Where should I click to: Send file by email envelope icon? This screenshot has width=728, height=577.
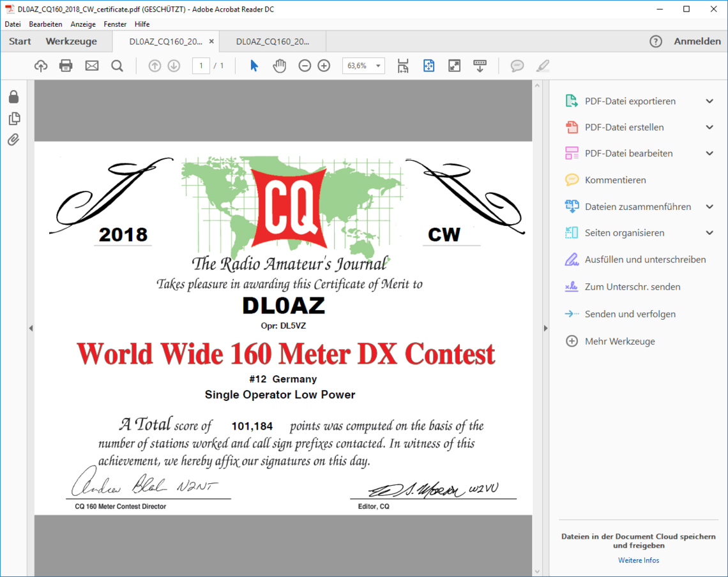point(92,66)
